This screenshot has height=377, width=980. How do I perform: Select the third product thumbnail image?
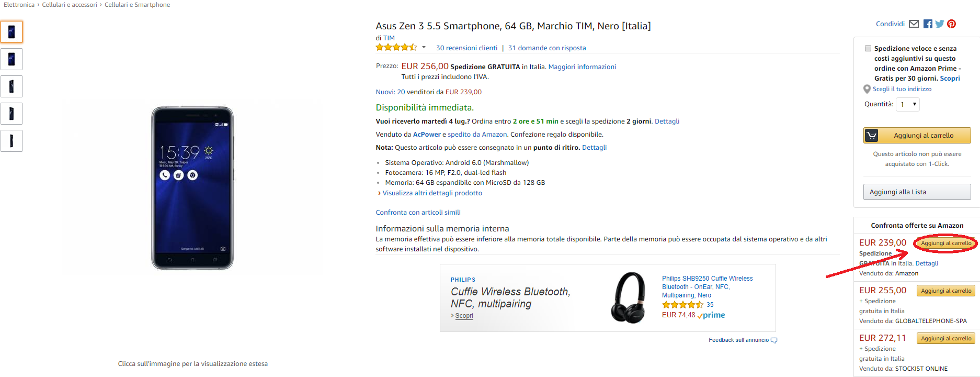tap(12, 86)
